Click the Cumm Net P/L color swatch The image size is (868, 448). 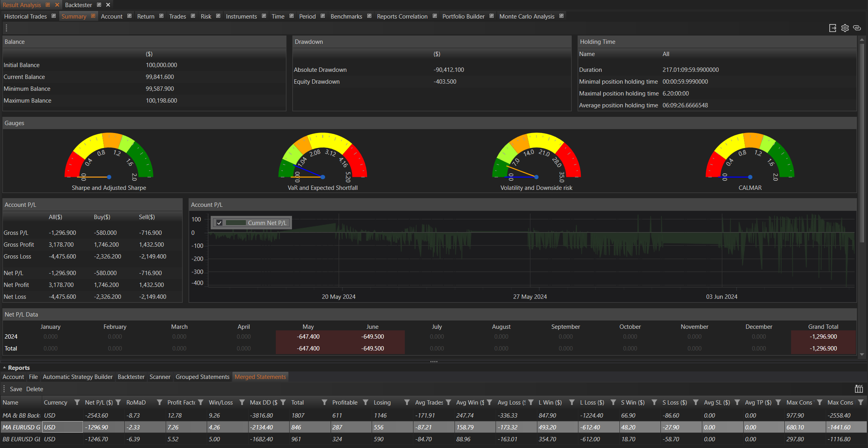(236, 223)
